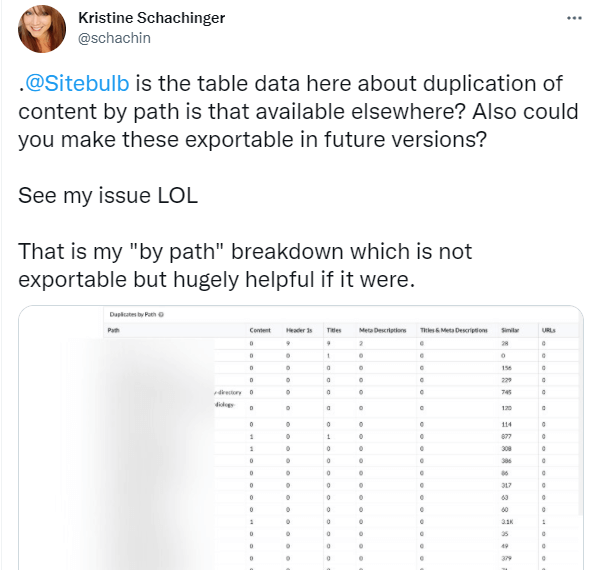Open Kristine Schachinger's profile avatar
600x570 pixels.
pos(42,29)
